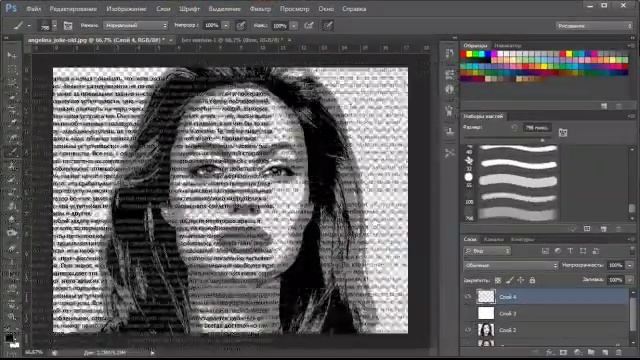Open preset manager icon below brush list
Screen dimensions: 640x360
coord(587,229)
